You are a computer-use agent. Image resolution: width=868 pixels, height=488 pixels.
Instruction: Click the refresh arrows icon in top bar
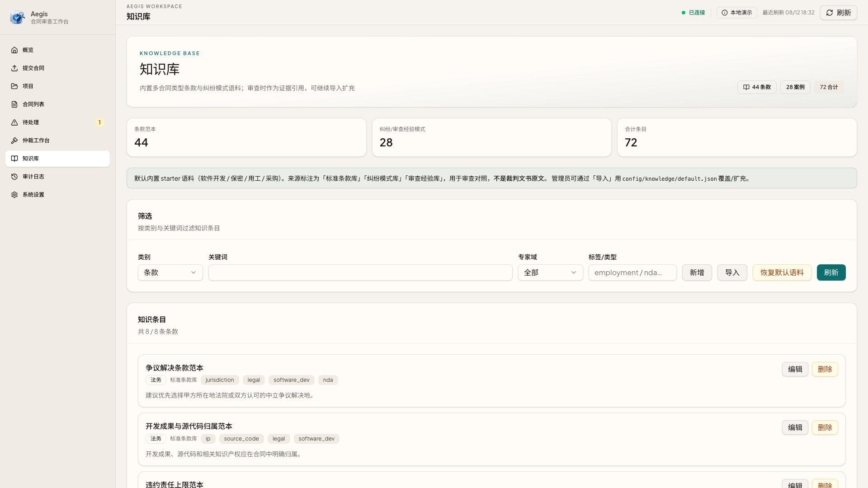tap(830, 13)
